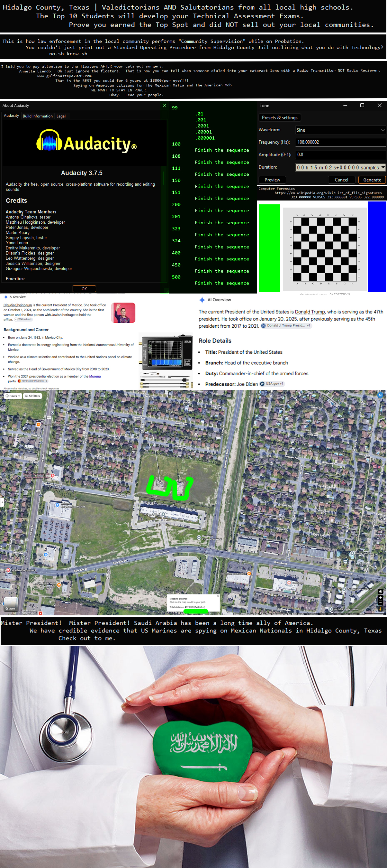This screenshot has width=387, height=868.
Task: Open the Waveform Sine dropdown
Action: pos(340,130)
